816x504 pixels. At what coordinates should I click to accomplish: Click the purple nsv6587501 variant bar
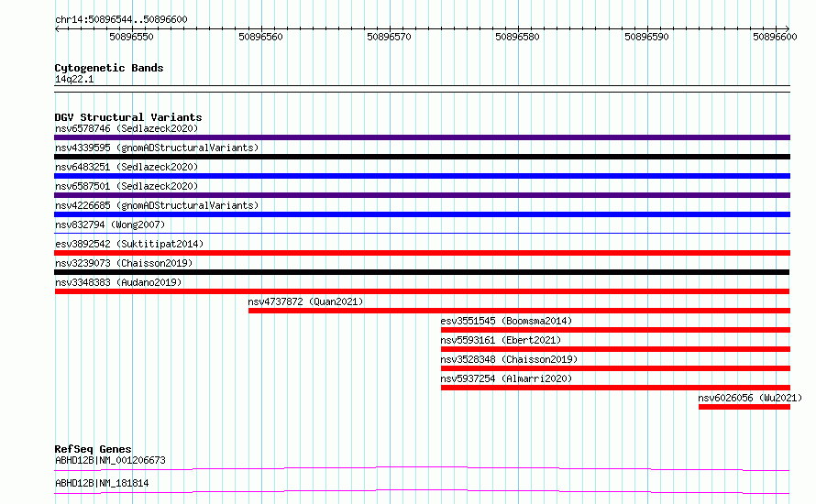click(x=422, y=195)
